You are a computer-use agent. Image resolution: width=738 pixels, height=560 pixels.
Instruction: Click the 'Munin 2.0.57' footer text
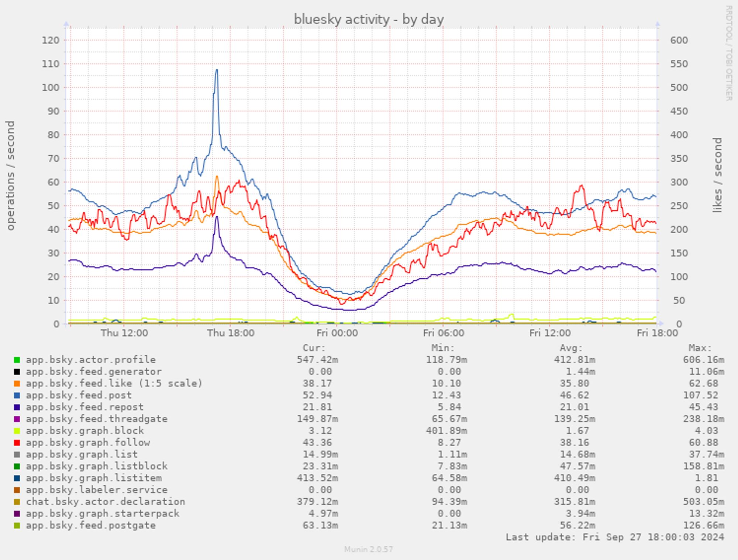[369, 549]
